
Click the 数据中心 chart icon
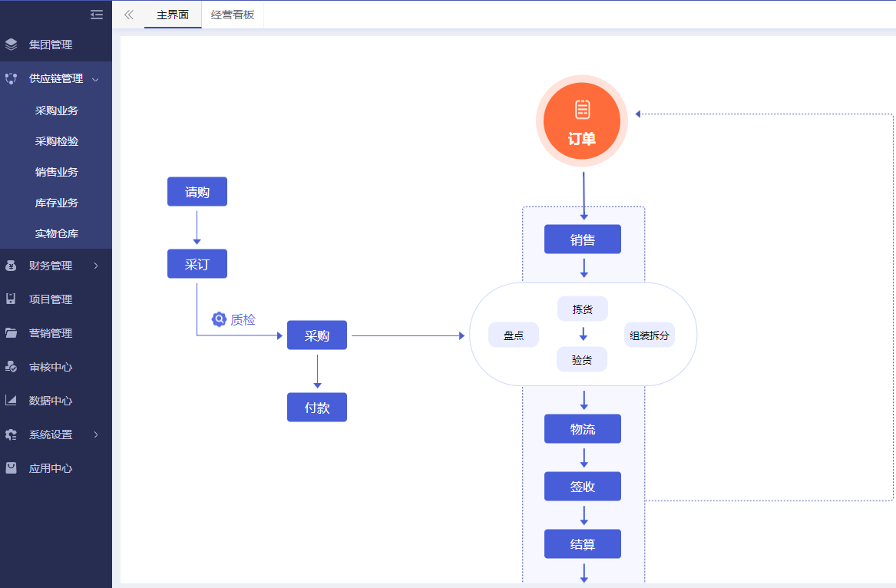point(11,401)
